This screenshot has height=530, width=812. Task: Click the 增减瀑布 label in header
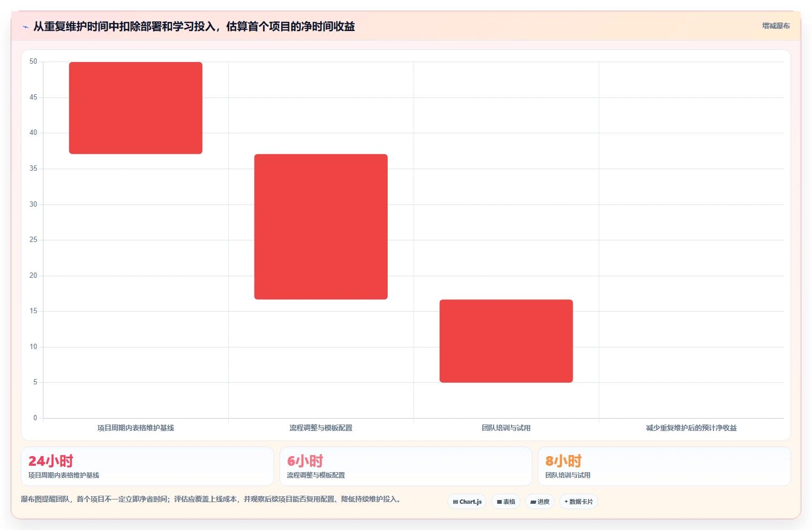coord(776,26)
